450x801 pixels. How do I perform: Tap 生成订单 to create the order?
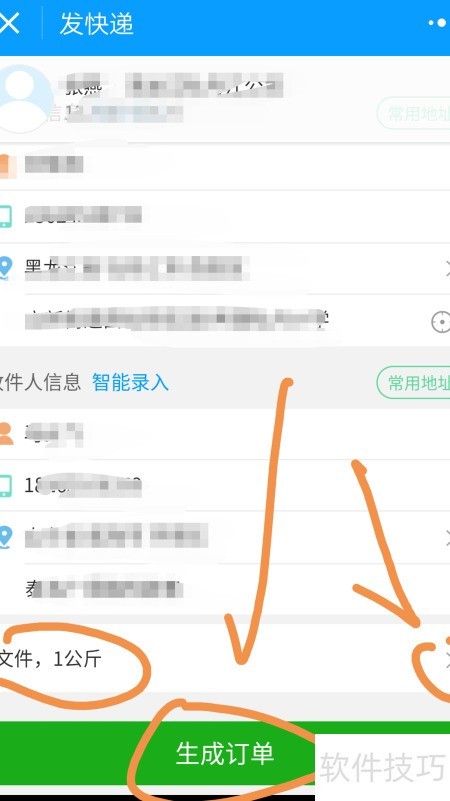coord(225,753)
